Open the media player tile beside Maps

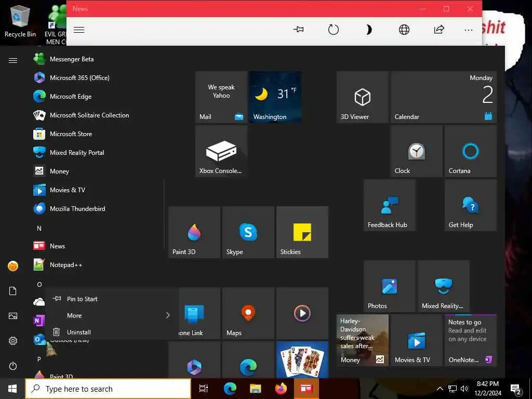point(302,313)
